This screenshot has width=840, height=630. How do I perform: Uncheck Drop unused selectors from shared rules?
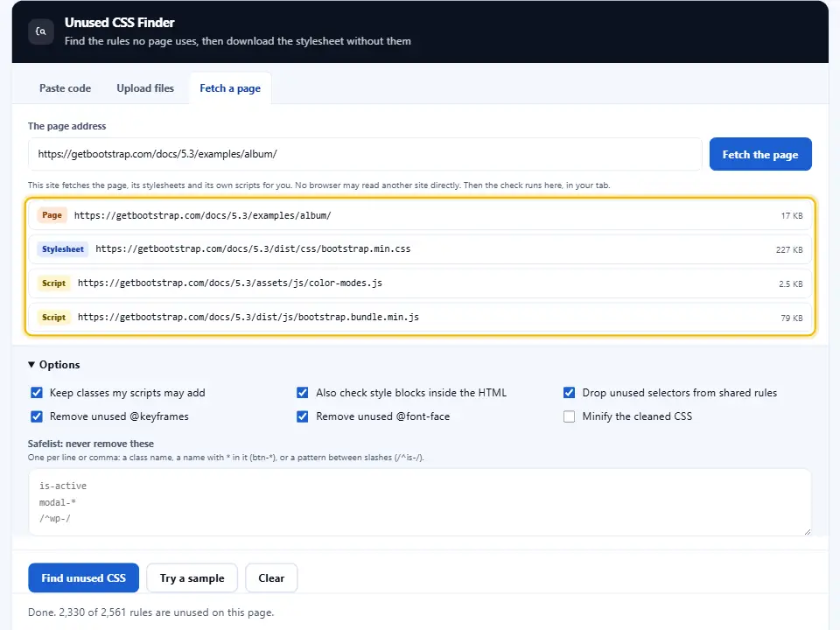(569, 393)
